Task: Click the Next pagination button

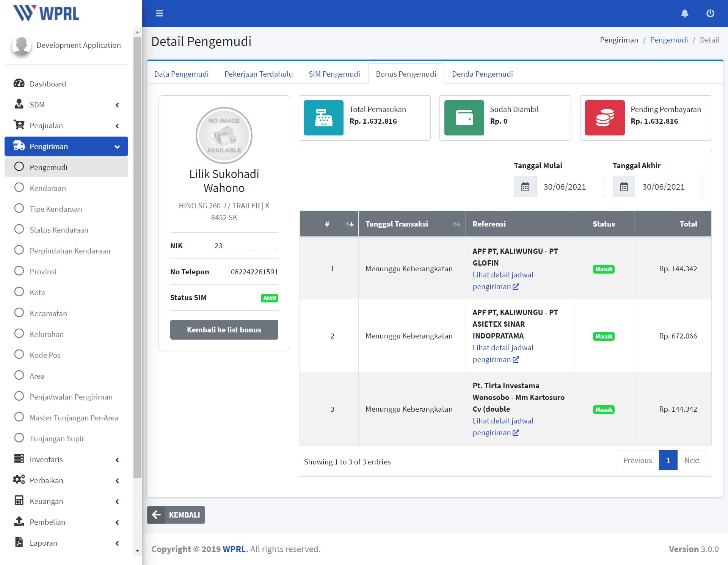Action: coord(692,460)
